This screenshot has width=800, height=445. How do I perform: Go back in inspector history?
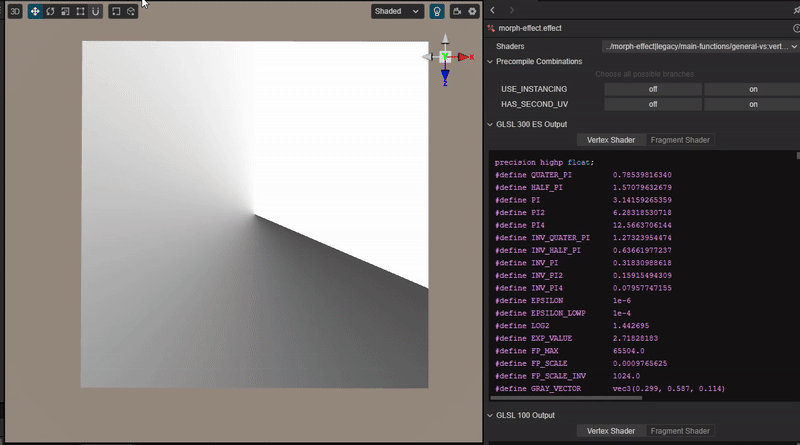click(x=492, y=10)
